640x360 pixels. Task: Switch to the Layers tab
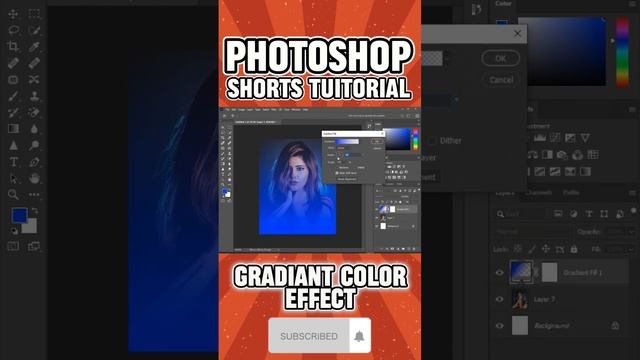[505, 193]
